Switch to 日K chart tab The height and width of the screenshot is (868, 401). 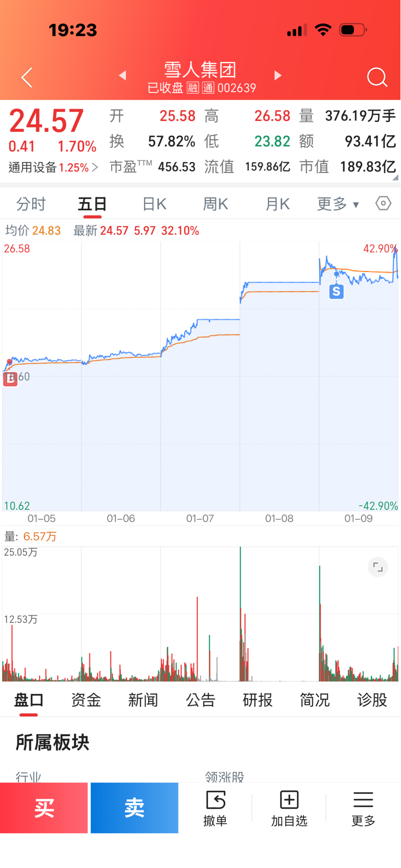pos(154,204)
